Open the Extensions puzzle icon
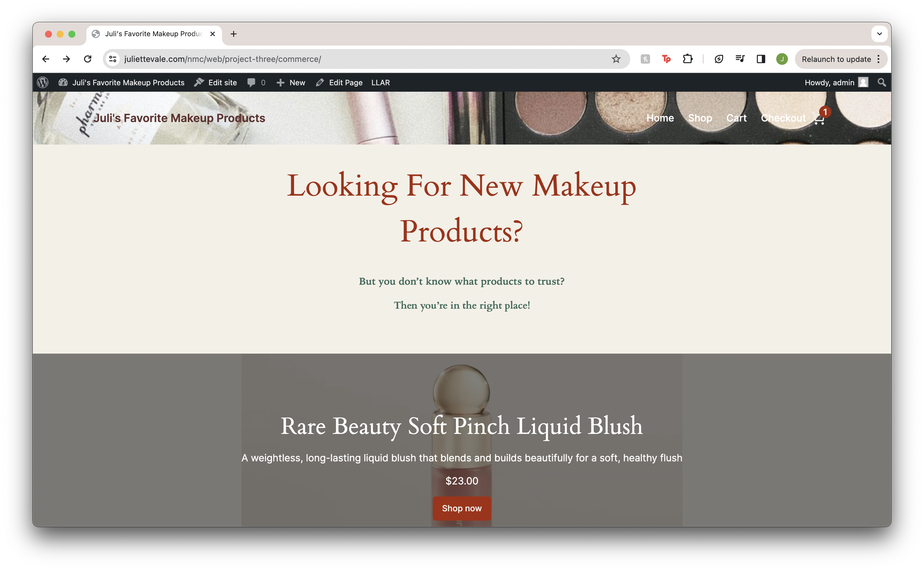 click(688, 59)
